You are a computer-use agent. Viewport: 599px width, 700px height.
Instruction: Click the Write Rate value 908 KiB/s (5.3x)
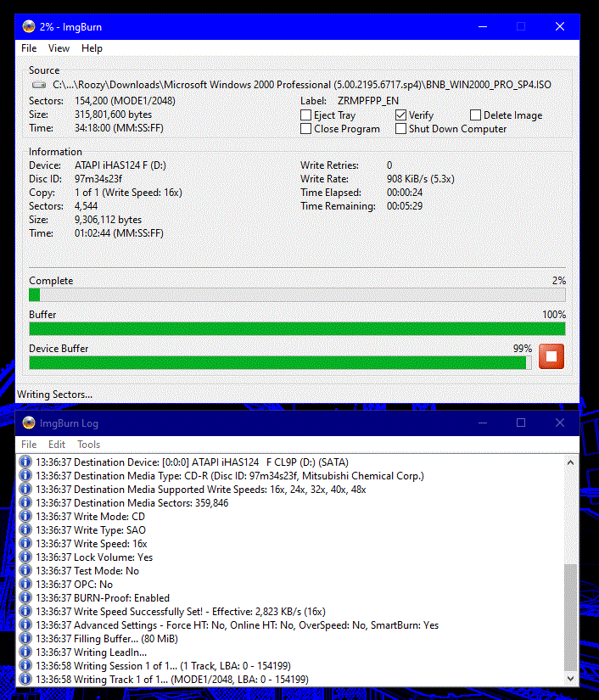coord(421,179)
